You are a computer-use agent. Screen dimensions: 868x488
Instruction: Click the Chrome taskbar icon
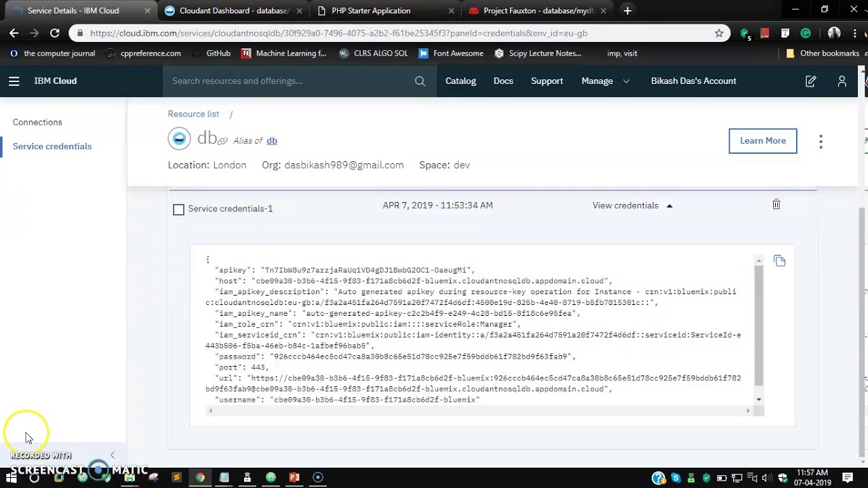[x=200, y=478]
